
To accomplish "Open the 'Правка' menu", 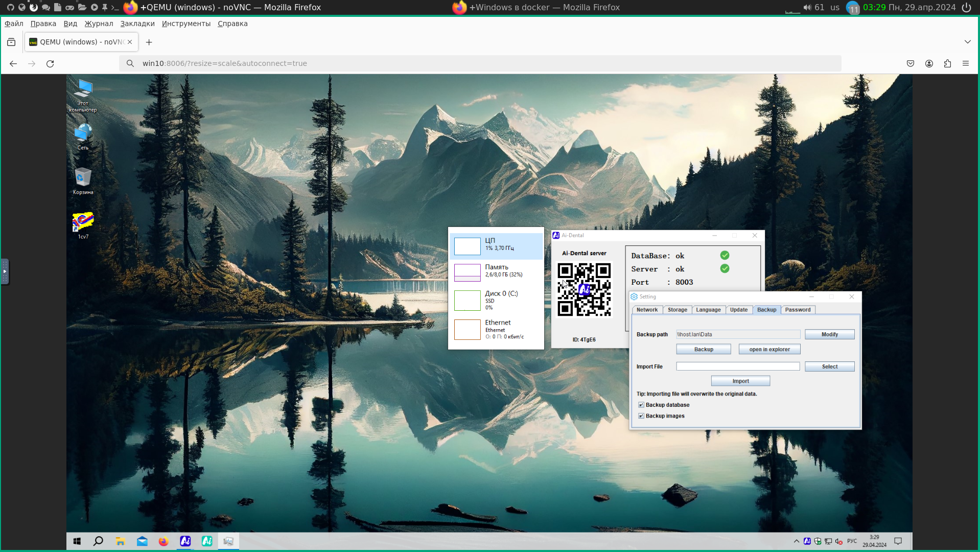I will (x=43, y=24).
